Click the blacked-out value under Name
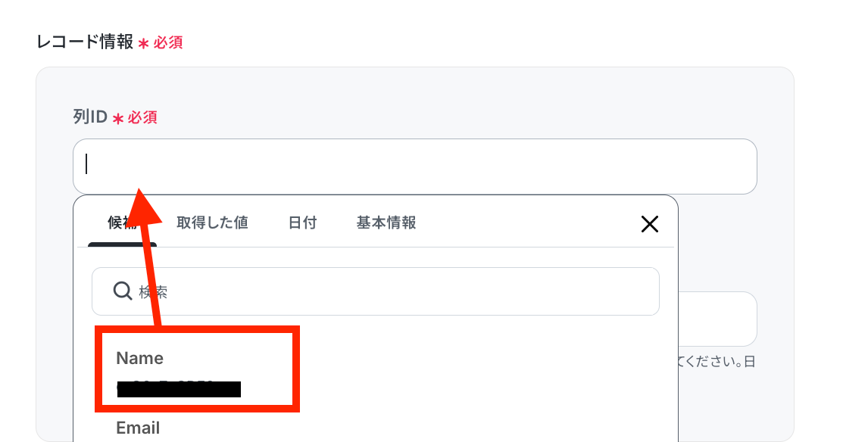 pyautogui.click(x=179, y=389)
